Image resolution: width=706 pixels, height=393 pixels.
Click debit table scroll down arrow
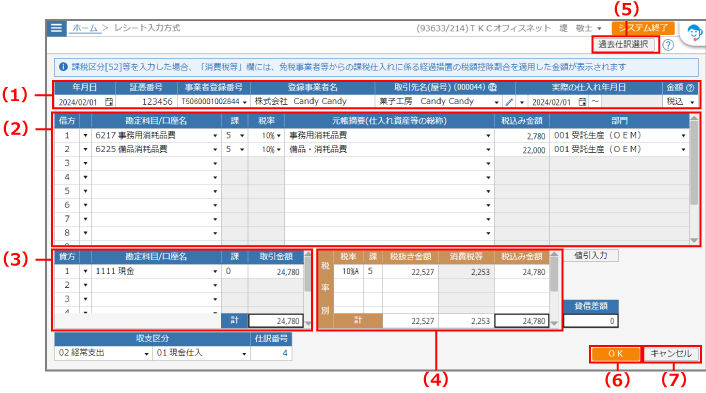pyautogui.click(x=694, y=241)
